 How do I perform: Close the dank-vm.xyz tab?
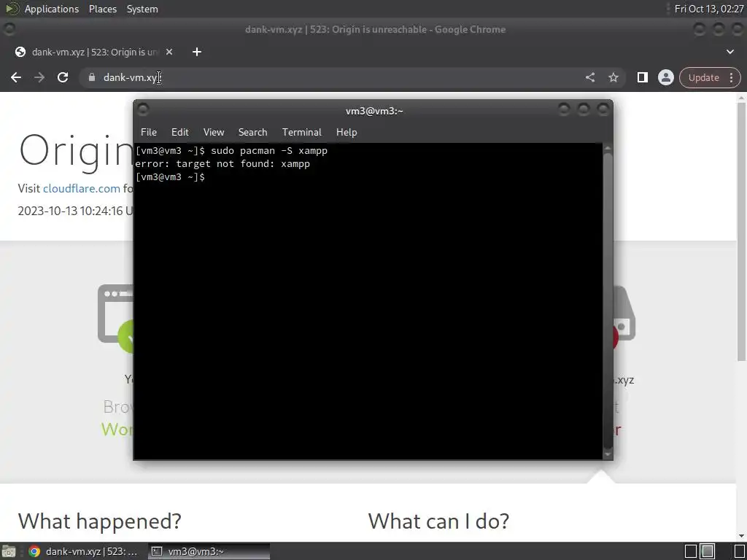click(169, 52)
